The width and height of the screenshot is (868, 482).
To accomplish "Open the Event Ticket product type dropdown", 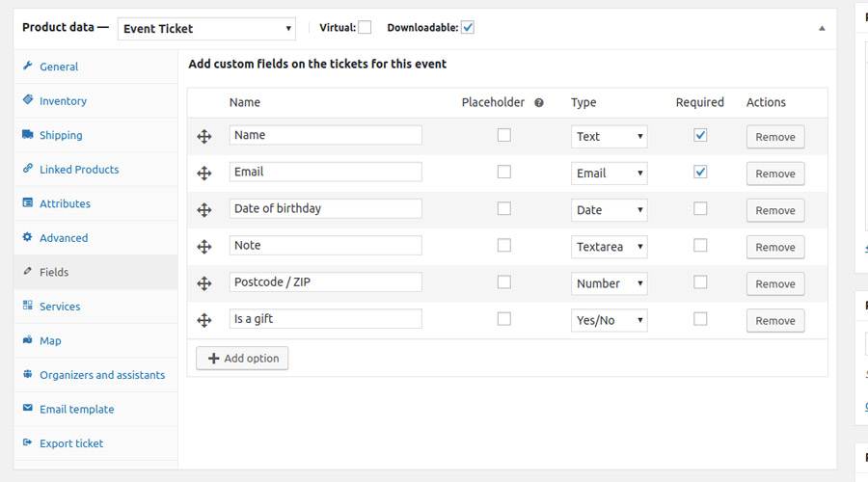I will pyautogui.click(x=207, y=29).
